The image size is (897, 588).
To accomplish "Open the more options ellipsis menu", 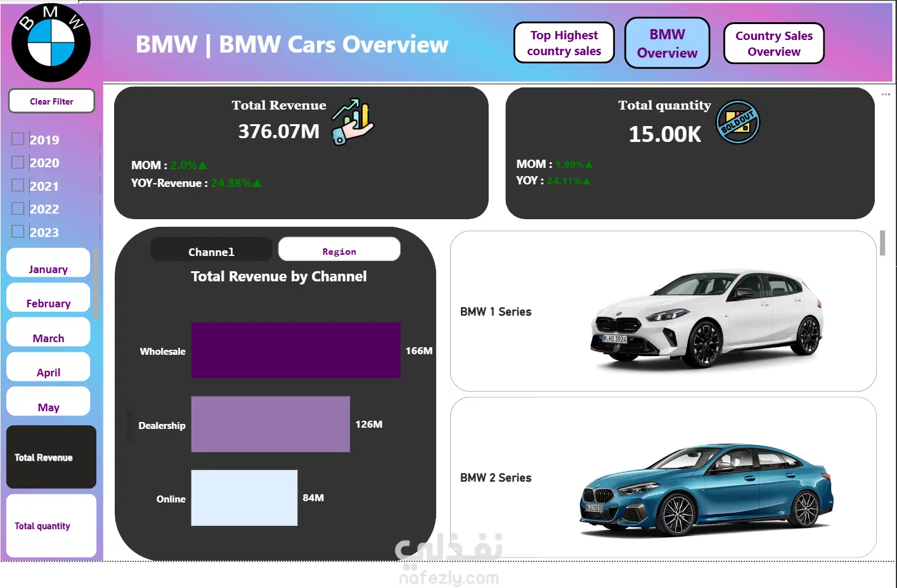I will pos(886,94).
